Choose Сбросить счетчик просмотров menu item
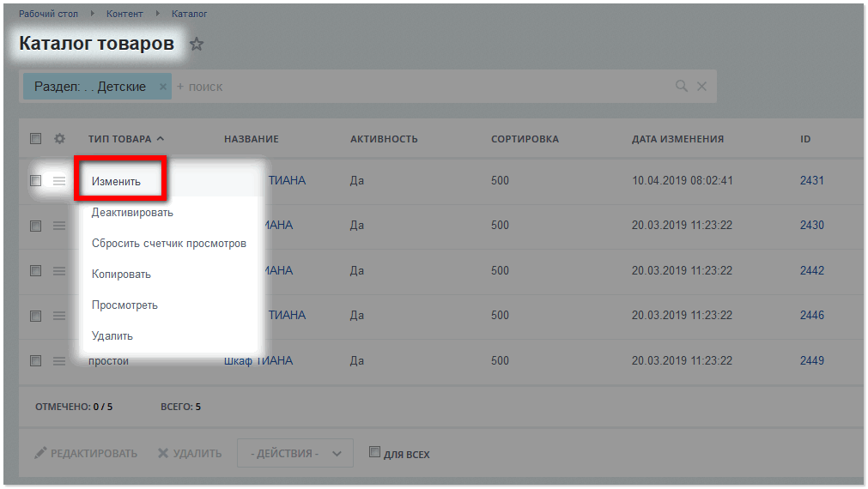The image size is (868, 489). pyautogui.click(x=169, y=244)
